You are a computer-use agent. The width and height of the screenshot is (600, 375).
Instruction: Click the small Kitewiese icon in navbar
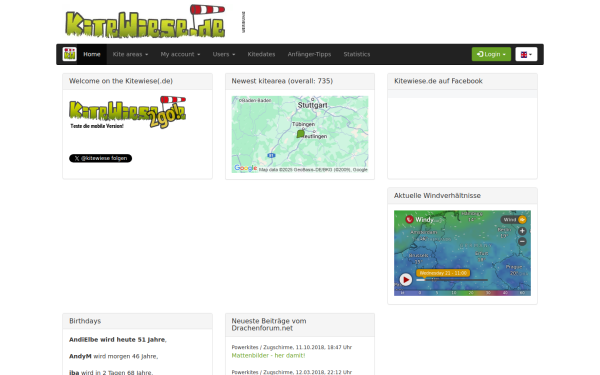coord(70,54)
